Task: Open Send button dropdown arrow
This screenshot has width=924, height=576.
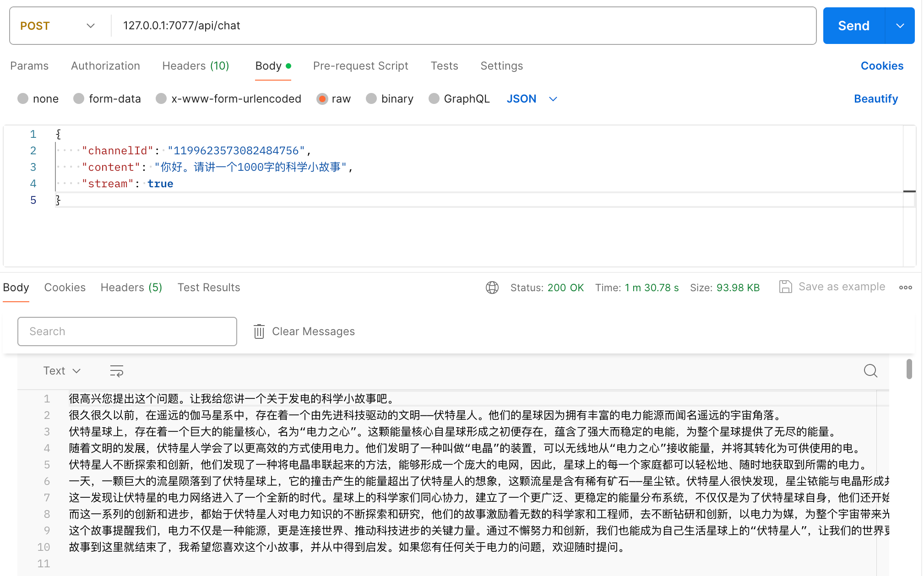Action: click(900, 26)
